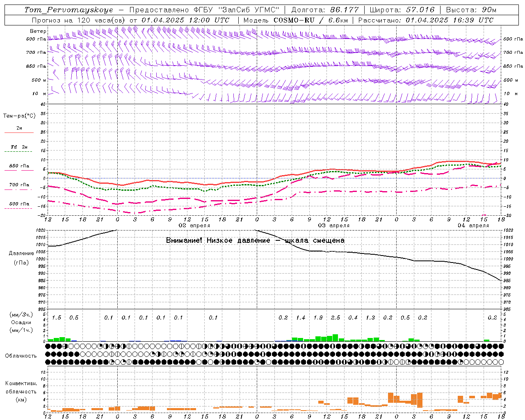Click the 03 апреля date label
This screenshot has height=420, width=525.
point(334,226)
